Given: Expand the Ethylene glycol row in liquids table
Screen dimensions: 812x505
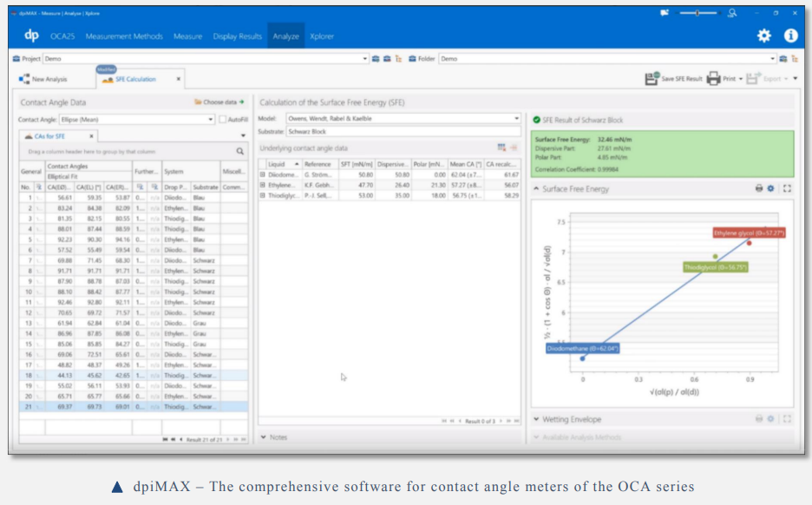Looking at the screenshot, I should pyautogui.click(x=263, y=185).
